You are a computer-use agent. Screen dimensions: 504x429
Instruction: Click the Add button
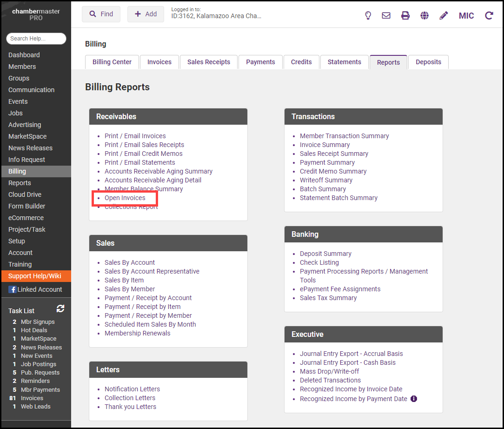pyautogui.click(x=146, y=14)
